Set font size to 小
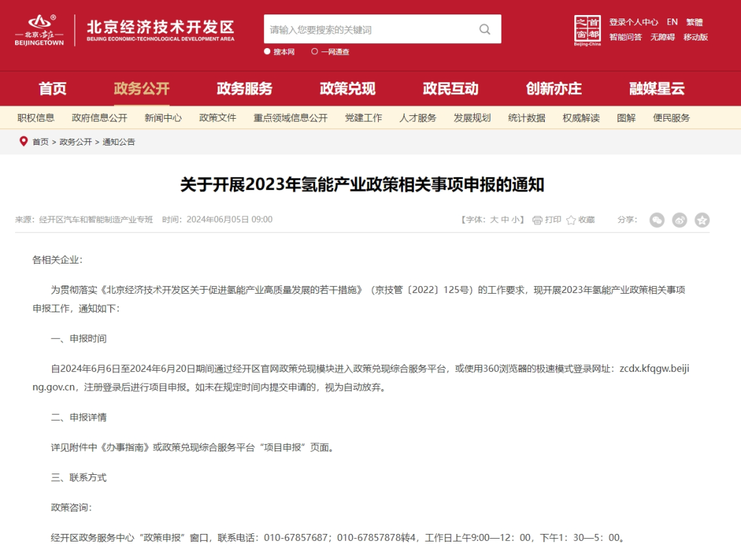The height and width of the screenshot is (560, 741). pyautogui.click(x=515, y=220)
